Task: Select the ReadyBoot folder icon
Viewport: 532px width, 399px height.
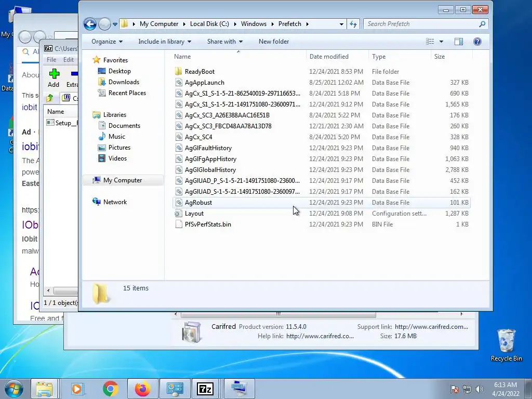Action: pyautogui.click(x=179, y=72)
